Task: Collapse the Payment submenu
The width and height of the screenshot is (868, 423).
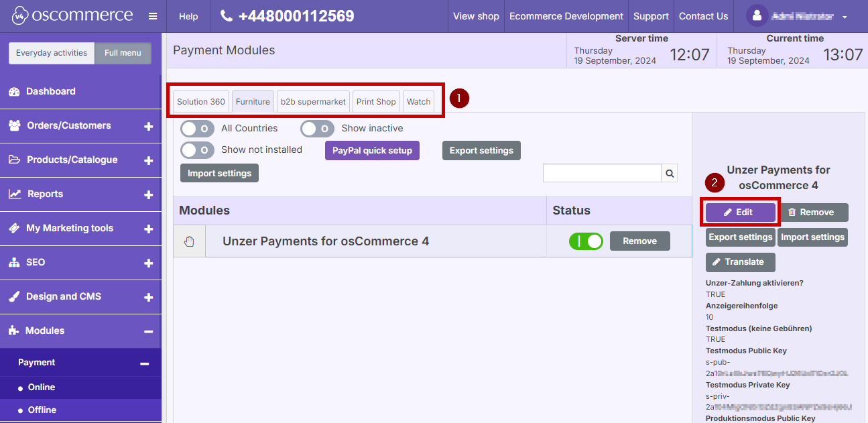Action: [144, 363]
